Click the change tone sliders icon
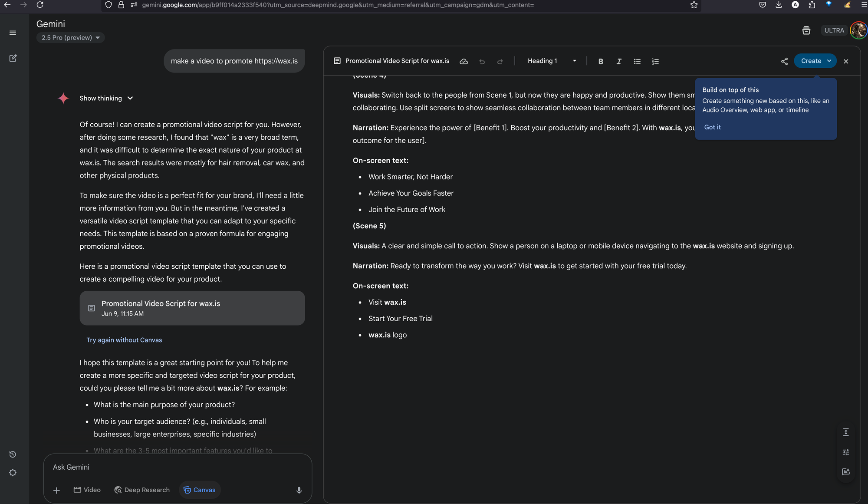Screen dimensions: 868x504 tap(846, 452)
